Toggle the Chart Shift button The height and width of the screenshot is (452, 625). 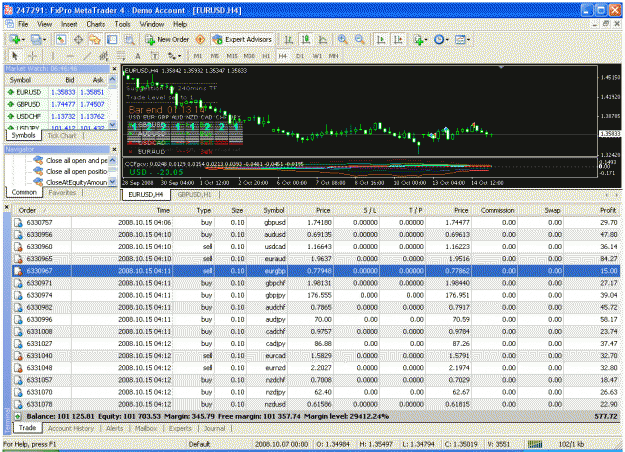click(x=398, y=39)
